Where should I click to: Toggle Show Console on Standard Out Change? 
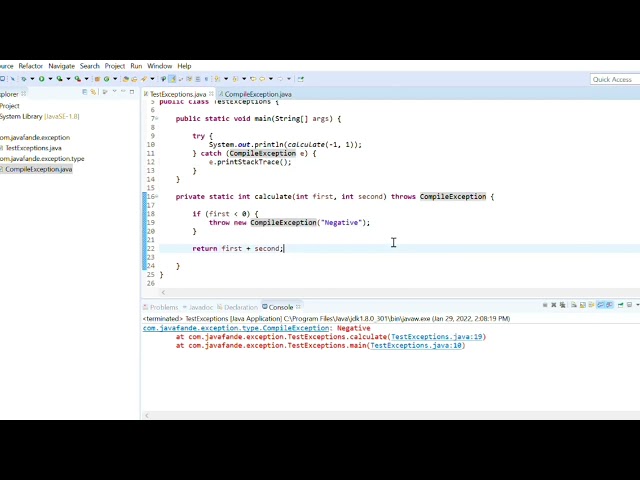click(600, 305)
